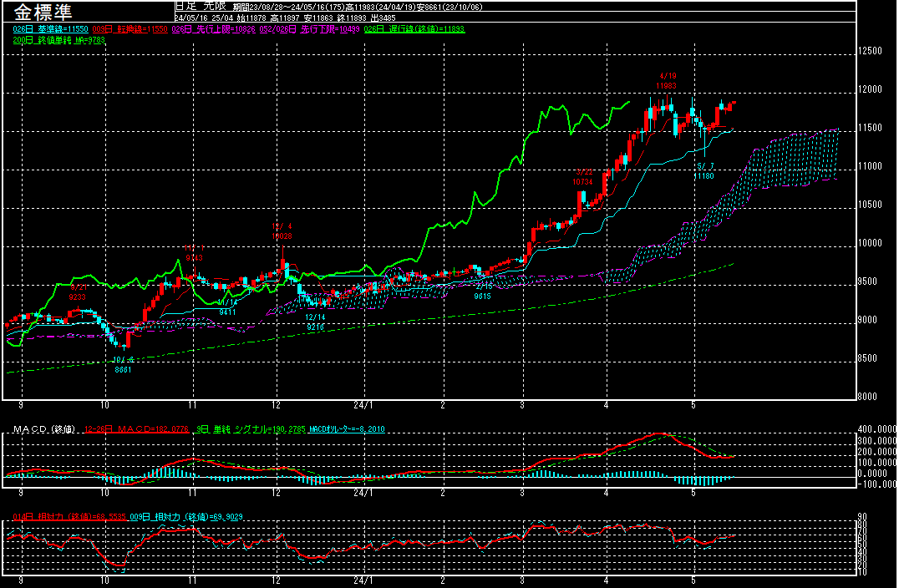This screenshot has width=899, height=588.
Task: Click the 9500 price axis label
Action: 867,281
